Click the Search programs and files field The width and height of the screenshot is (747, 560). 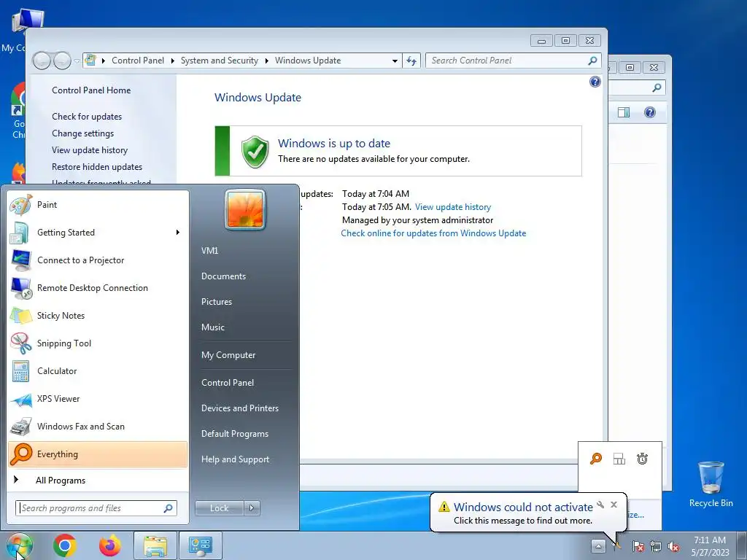coord(96,508)
